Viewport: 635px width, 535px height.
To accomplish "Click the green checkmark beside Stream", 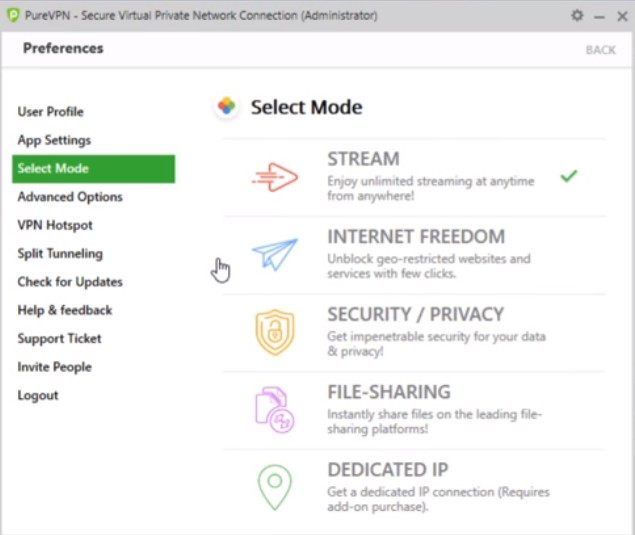I will pyautogui.click(x=569, y=177).
